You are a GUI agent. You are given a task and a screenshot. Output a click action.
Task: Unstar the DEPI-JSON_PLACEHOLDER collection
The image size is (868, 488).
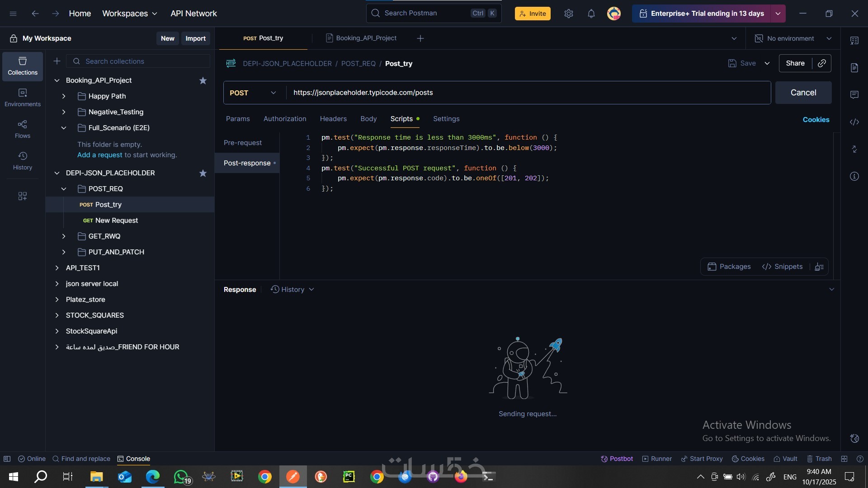click(x=203, y=173)
